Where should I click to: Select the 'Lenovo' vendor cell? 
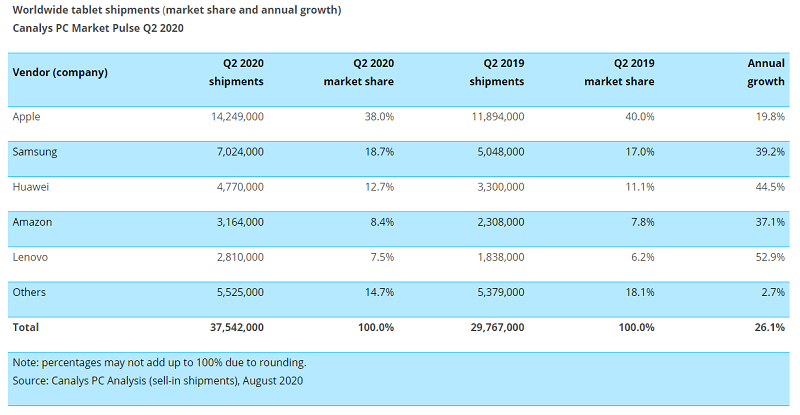(x=30, y=257)
